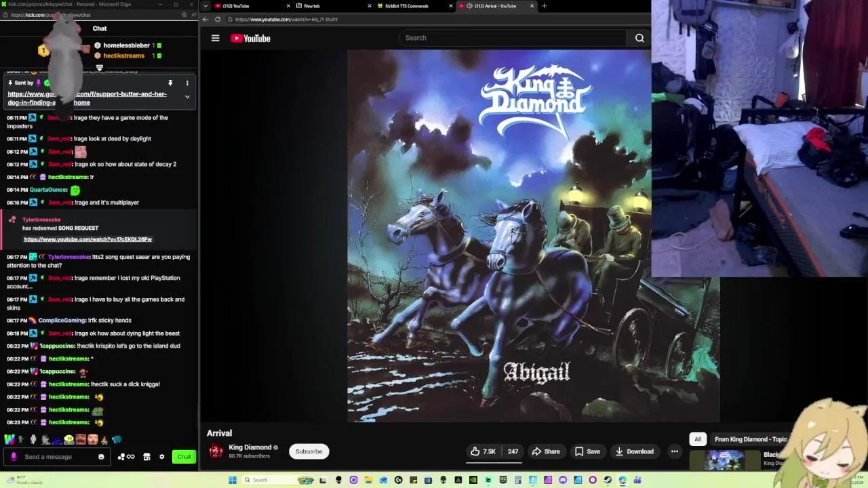Open more actions ellipsis under the video
The height and width of the screenshot is (488, 868).
click(x=675, y=451)
